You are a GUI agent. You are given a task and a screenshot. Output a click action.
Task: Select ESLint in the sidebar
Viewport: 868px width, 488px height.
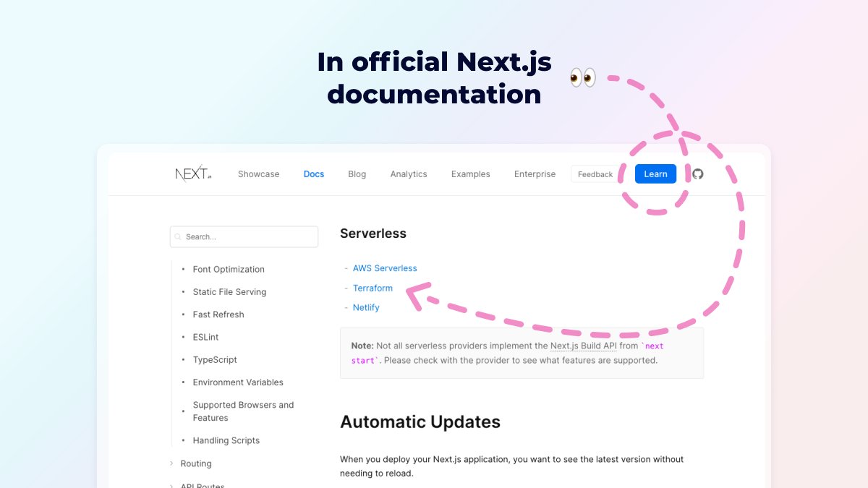tap(205, 337)
